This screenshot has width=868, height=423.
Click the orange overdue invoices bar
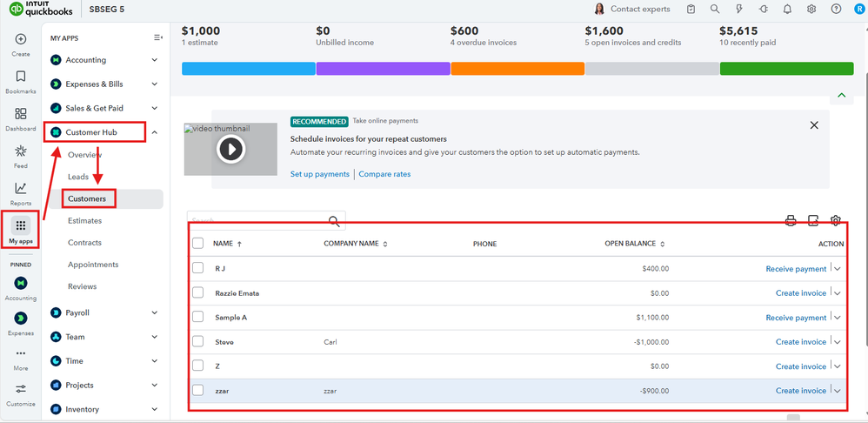(517, 69)
